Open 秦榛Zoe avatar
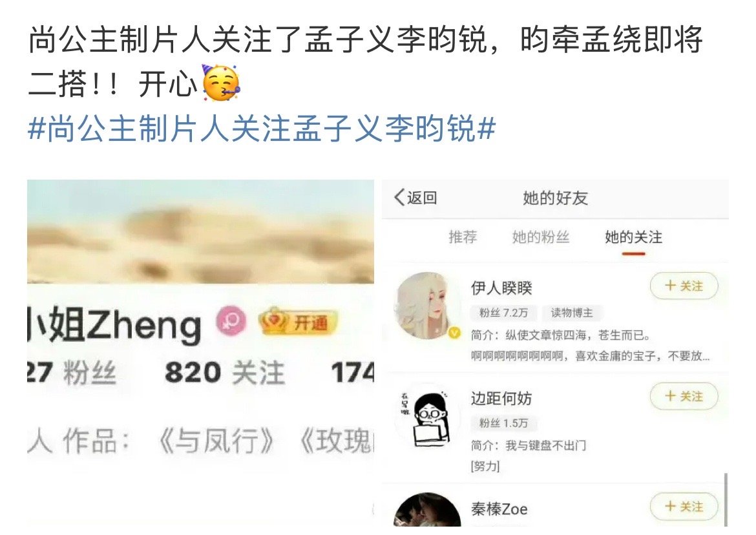The height and width of the screenshot is (535, 756). pyautogui.click(x=426, y=510)
